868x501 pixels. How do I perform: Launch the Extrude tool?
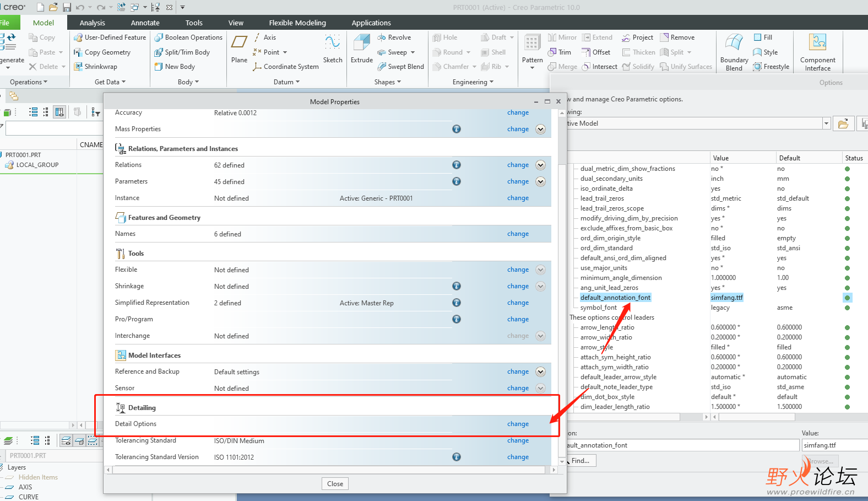(362, 49)
